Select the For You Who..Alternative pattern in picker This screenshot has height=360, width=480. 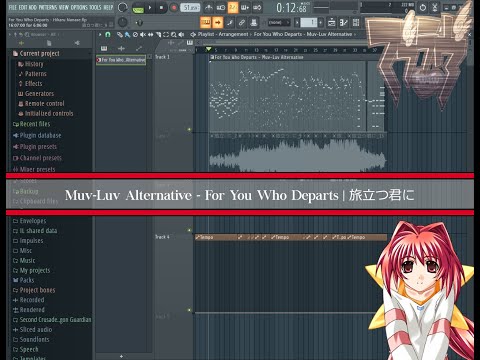[x=121, y=60]
